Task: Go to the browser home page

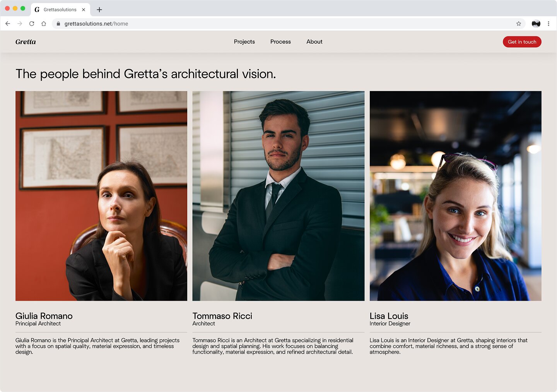Action: 44,24
